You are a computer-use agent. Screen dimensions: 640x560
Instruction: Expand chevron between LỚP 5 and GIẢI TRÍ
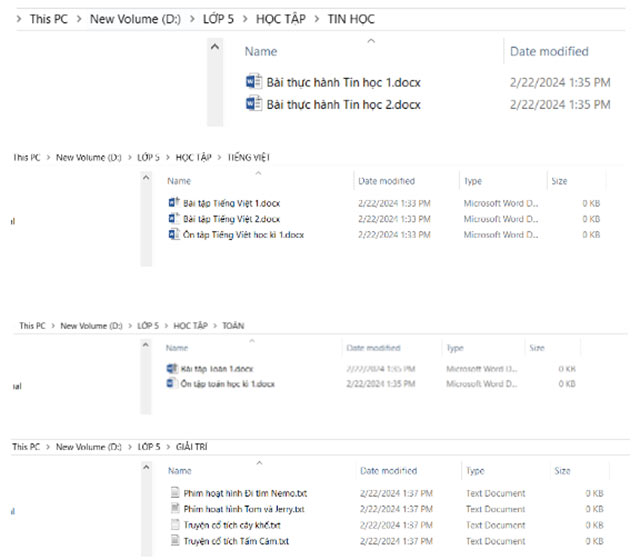click(167, 447)
